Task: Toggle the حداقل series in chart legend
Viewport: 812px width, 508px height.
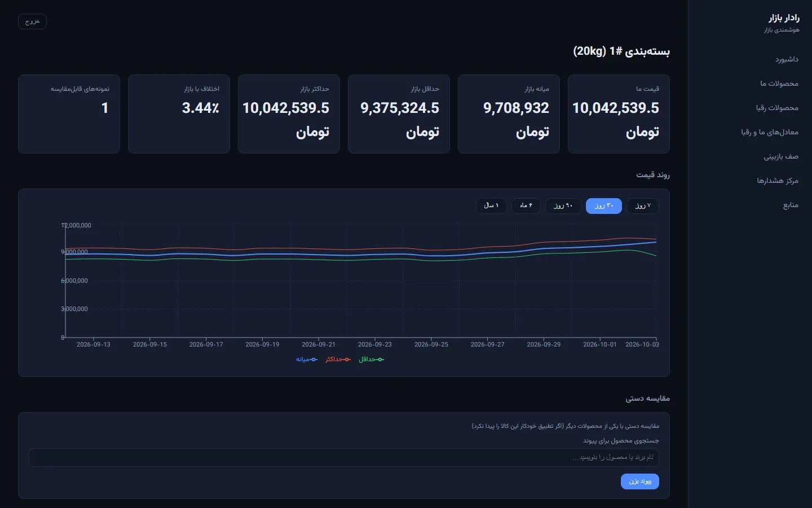Action: [x=371, y=360]
